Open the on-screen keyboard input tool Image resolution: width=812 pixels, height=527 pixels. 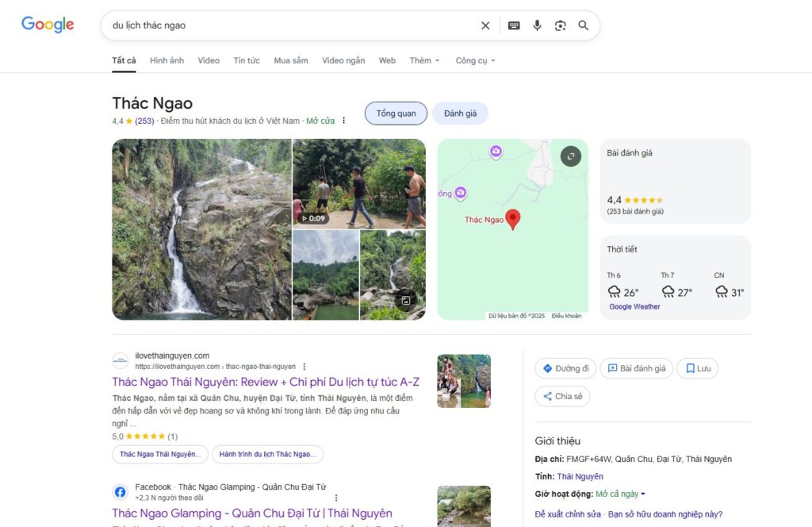[x=514, y=25]
